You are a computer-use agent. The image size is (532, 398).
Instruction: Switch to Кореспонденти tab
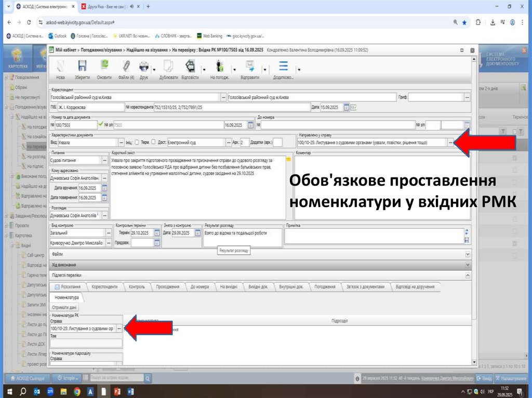coord(104,287)
